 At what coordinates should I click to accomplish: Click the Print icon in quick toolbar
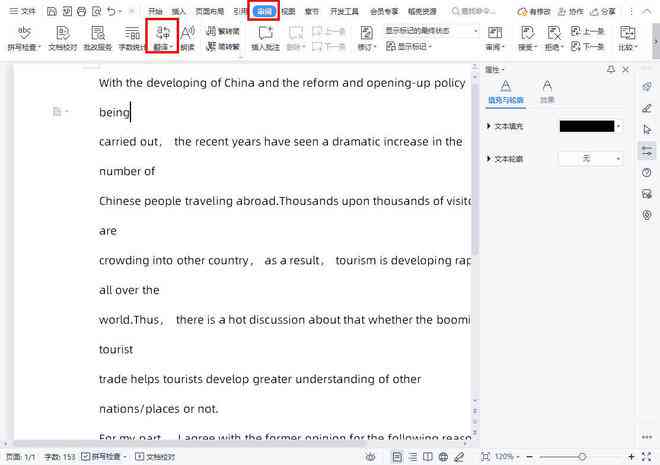(x=81, y=11)
